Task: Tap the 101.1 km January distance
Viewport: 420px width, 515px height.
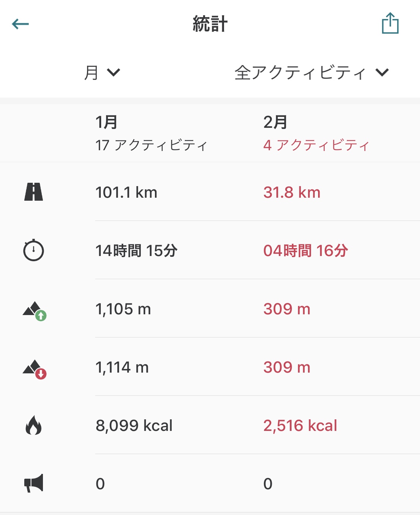Action: tap(126, 192)
